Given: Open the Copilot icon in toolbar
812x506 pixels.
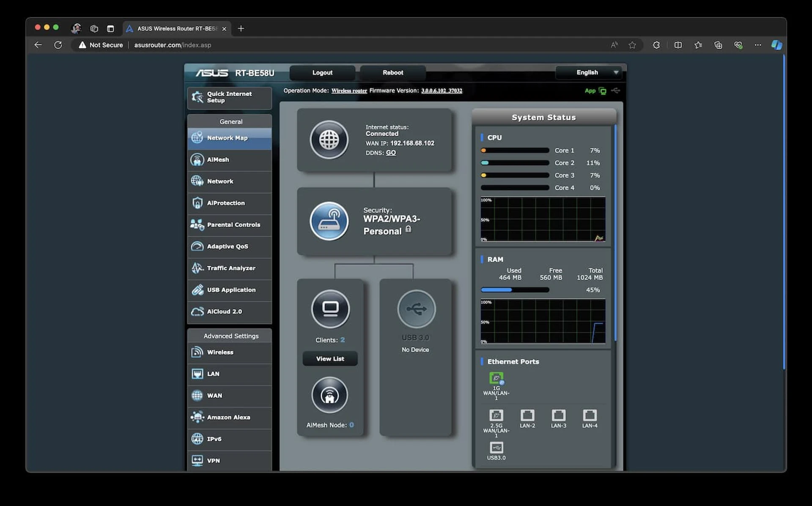Looking at the screenshot, I should click(776, 45).
